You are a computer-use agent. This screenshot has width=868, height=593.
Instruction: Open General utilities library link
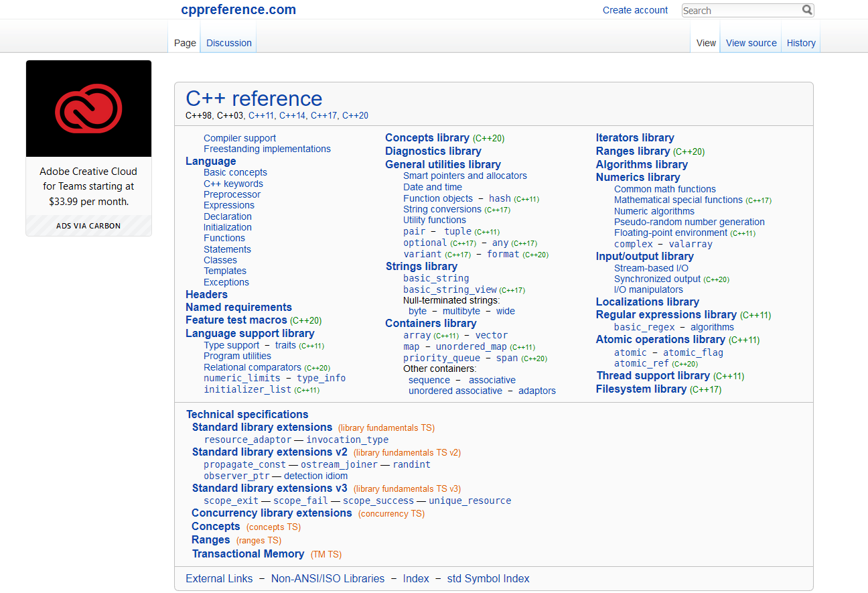[x=443, y=164]
